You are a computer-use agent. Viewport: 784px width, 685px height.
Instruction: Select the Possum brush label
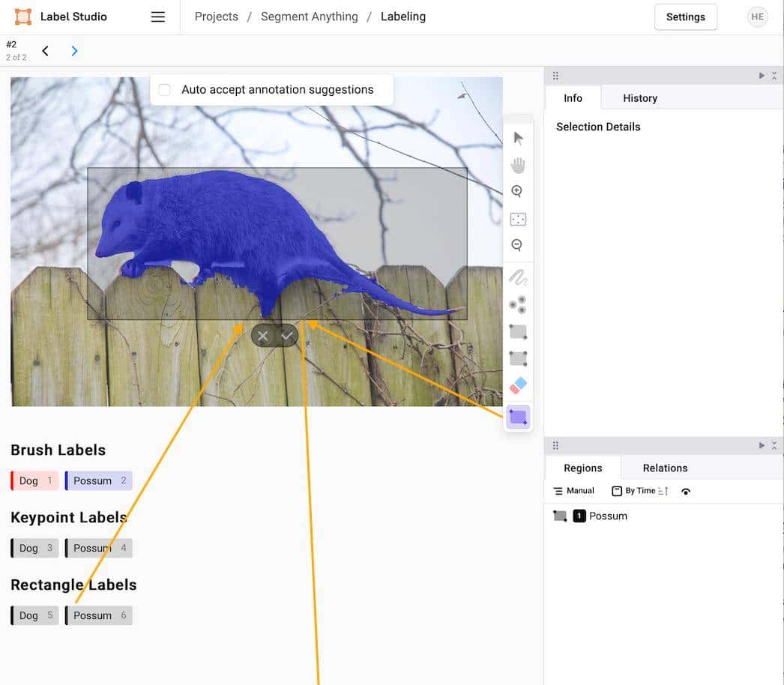pos(98,481)
